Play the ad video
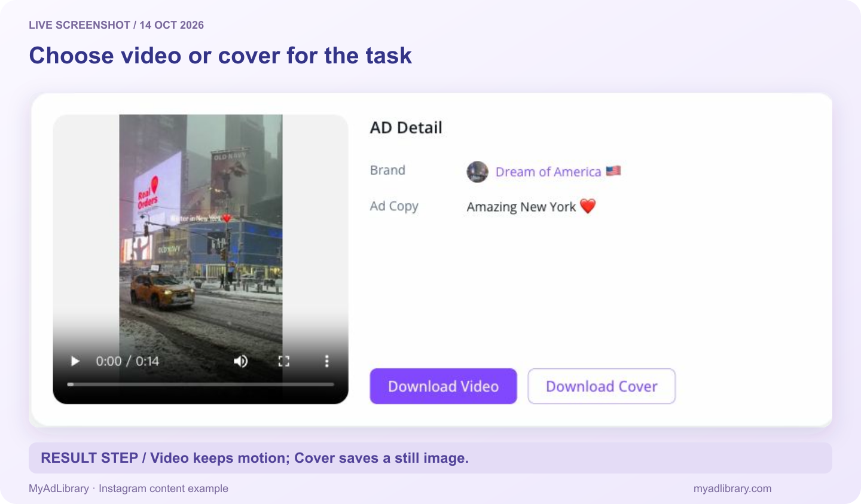The width and height of the screenshot is (861, 504). click(75, 361)
